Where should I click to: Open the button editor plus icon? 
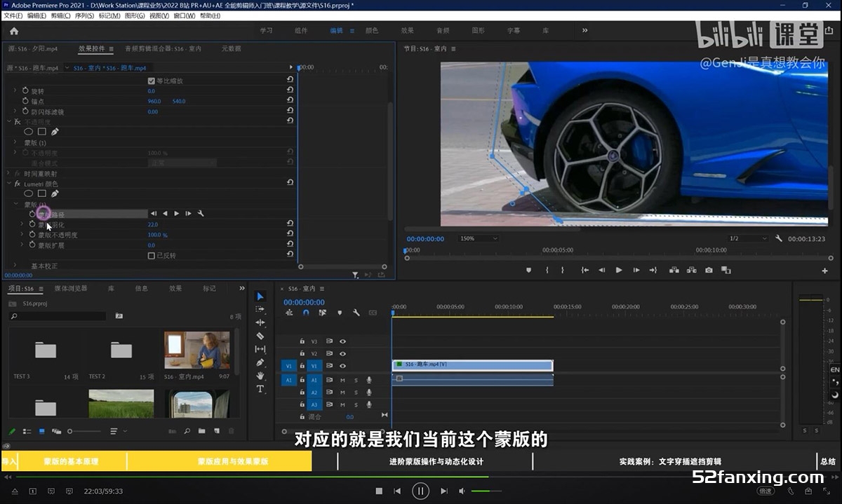tap(825, 271)
